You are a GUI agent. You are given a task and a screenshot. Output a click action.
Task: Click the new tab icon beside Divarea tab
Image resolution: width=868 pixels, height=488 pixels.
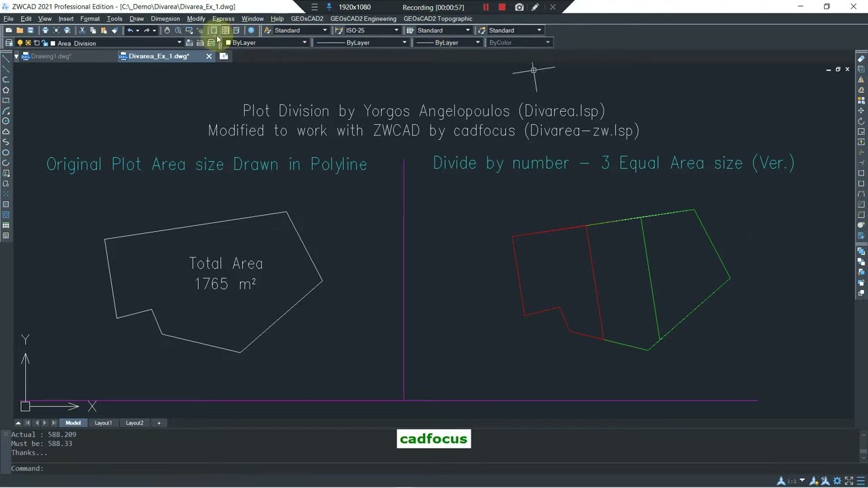(x=224, y=56)
